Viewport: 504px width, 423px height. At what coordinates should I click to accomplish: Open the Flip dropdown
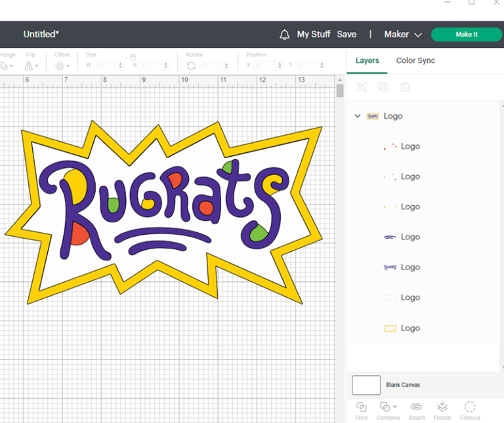[x=31, y=66]
